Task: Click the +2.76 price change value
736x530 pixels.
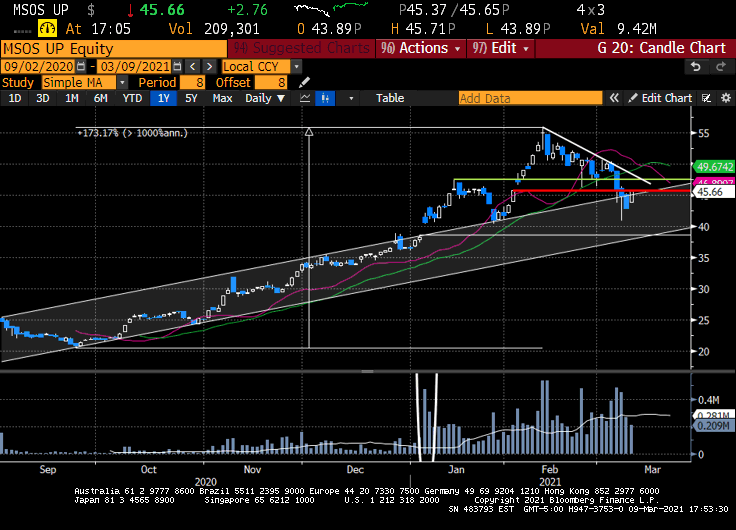Action: tap(247, 10)
